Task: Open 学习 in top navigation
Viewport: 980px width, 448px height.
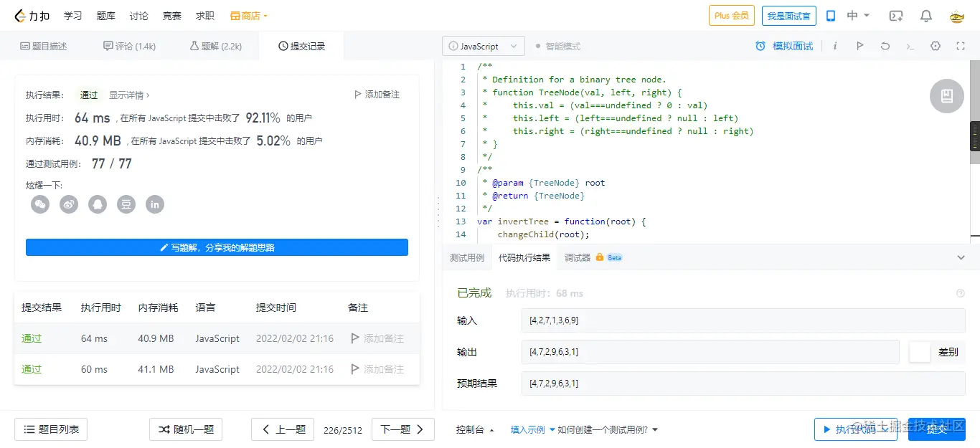Action: pyautogui.click(x=72, y=16)
